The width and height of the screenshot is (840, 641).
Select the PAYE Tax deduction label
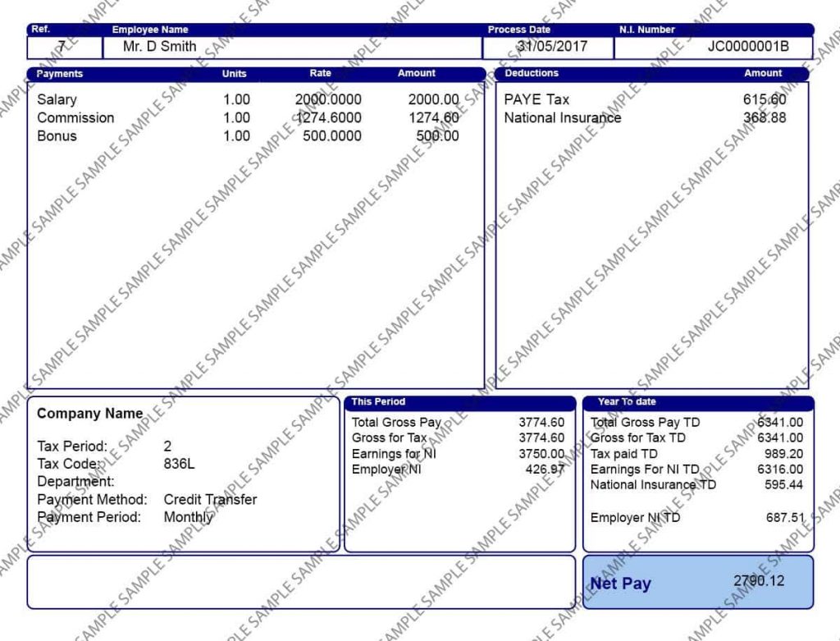click(536, 99)
